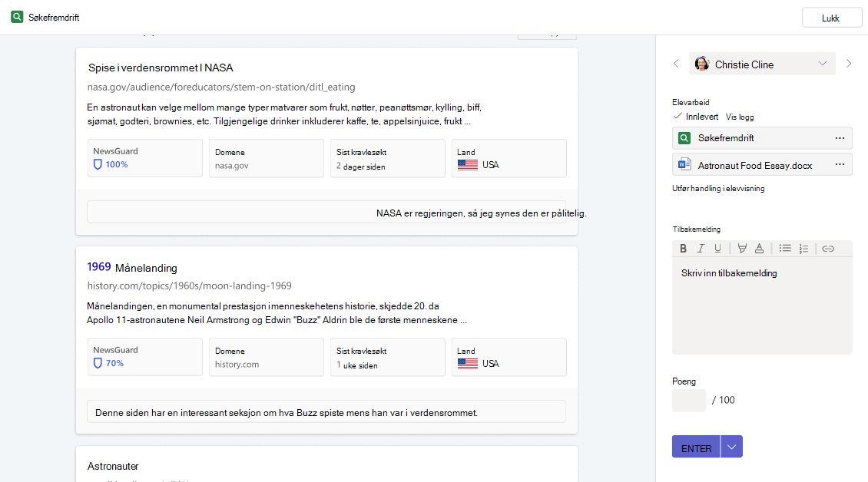This screenshot has height=482, width=868.
Task: Toggle Underline formatting in feedback toolbar
Action: coord(717,249)
